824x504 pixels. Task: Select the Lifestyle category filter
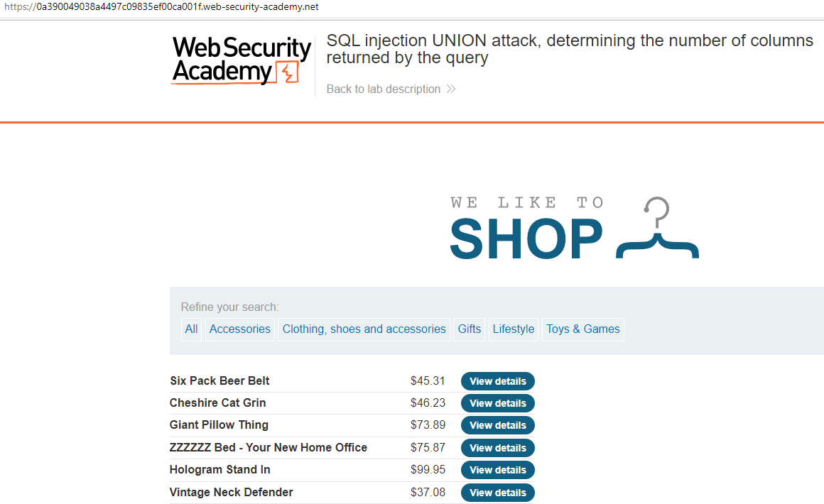pyautogui.click(x=513, y=329)
